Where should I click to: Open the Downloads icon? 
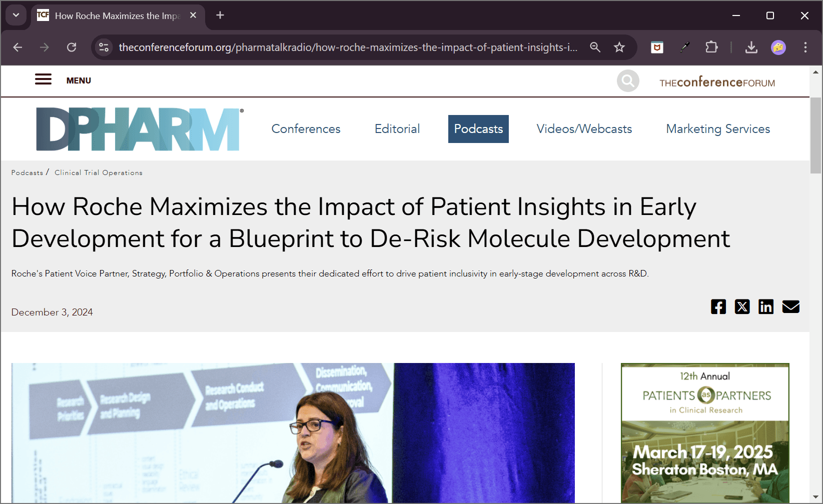(x=751, y=47)
